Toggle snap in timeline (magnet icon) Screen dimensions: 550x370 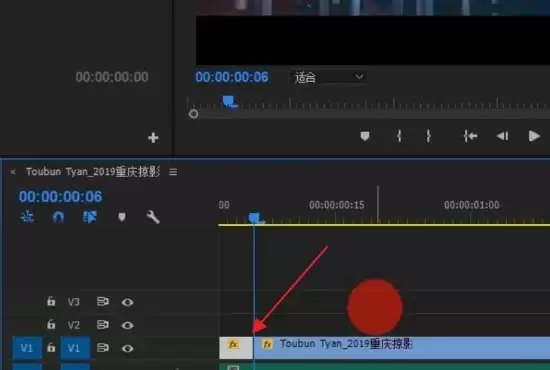[x=58, y=217]
